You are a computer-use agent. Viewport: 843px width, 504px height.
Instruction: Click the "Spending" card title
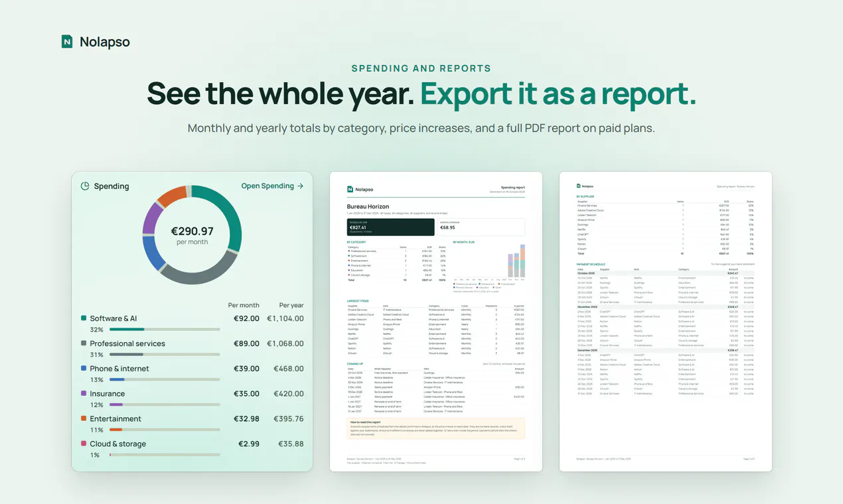click(x=112, y=186)
